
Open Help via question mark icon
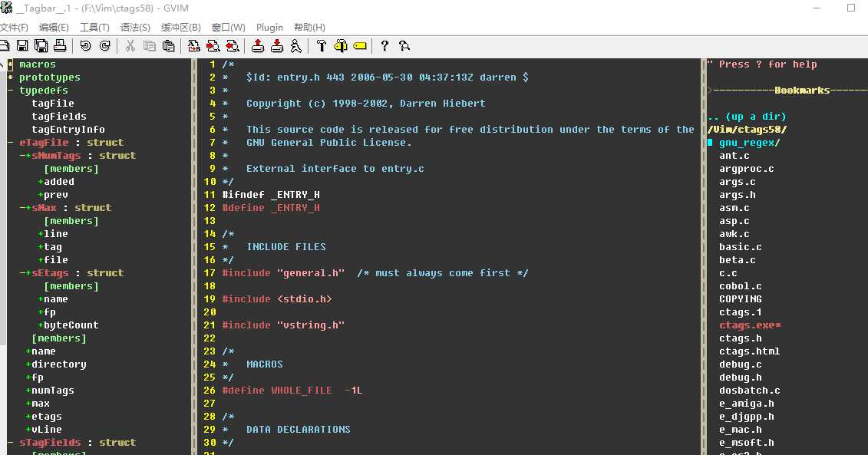tap(384, 46)
